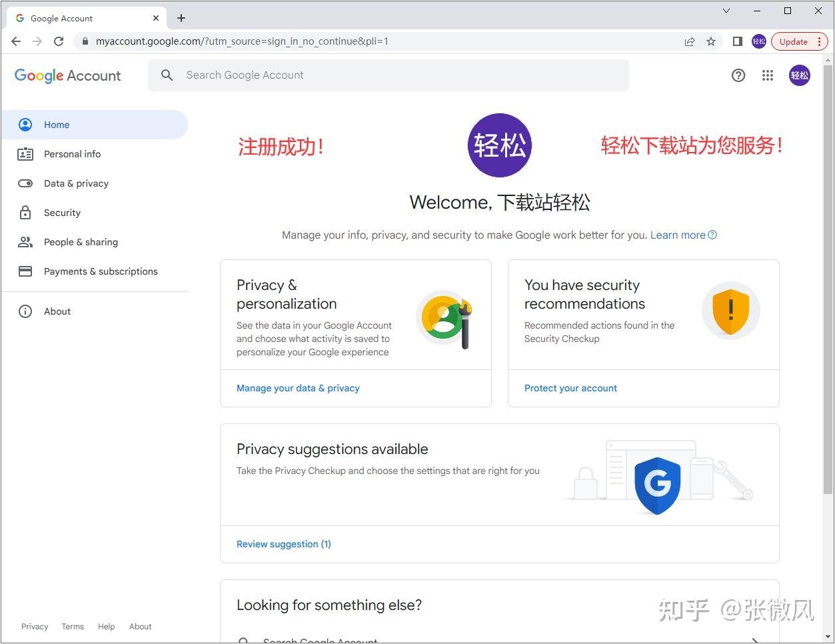This screenshot has height=644, width=835.
Task: Open the Help question mark icon
Action: (738, 75)
